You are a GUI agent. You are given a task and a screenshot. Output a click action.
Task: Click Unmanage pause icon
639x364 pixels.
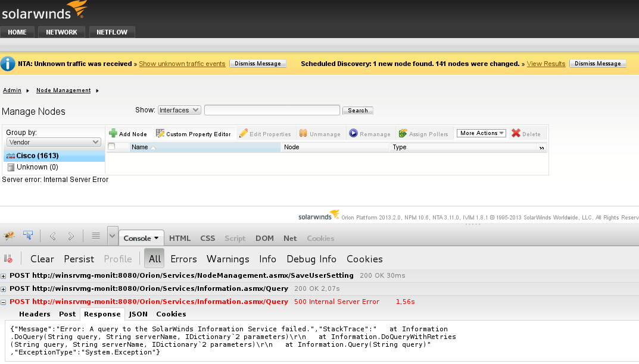(x=303, y=133)
